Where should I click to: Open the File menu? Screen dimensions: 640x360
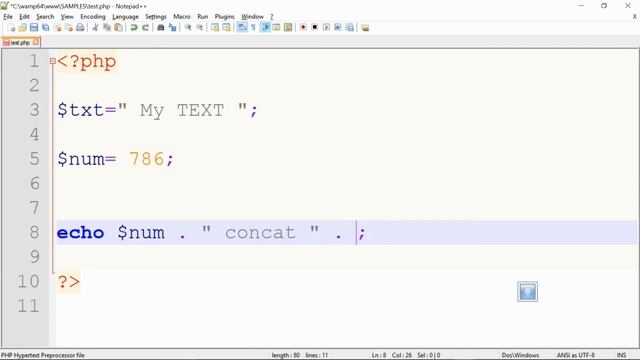[8, 17]
